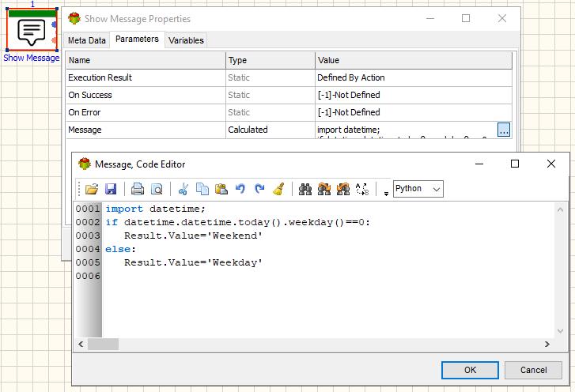
Task: Close the Message Code Editor window
Action: pyautogui.click(x=550, y=164)
